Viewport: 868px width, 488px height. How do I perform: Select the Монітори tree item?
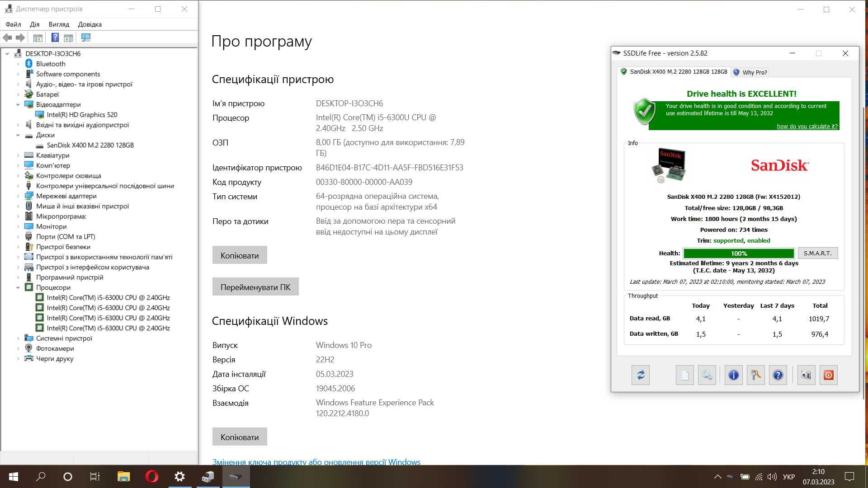[51, 227]
